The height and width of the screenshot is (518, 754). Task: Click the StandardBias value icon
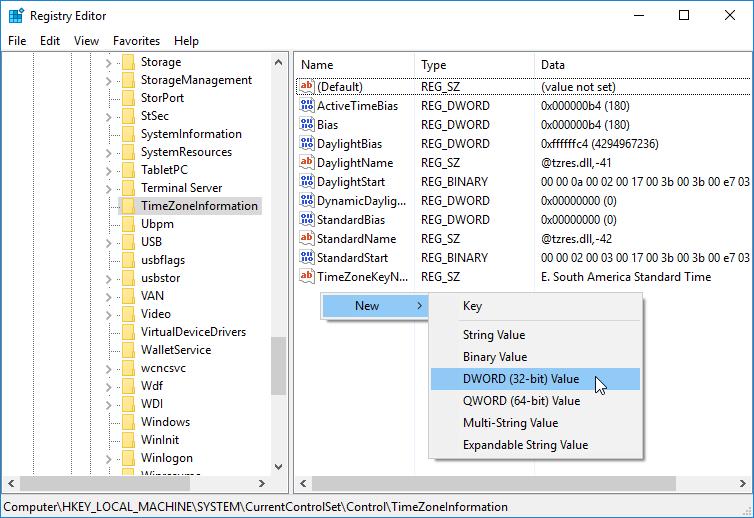click(x=306, y=219)
